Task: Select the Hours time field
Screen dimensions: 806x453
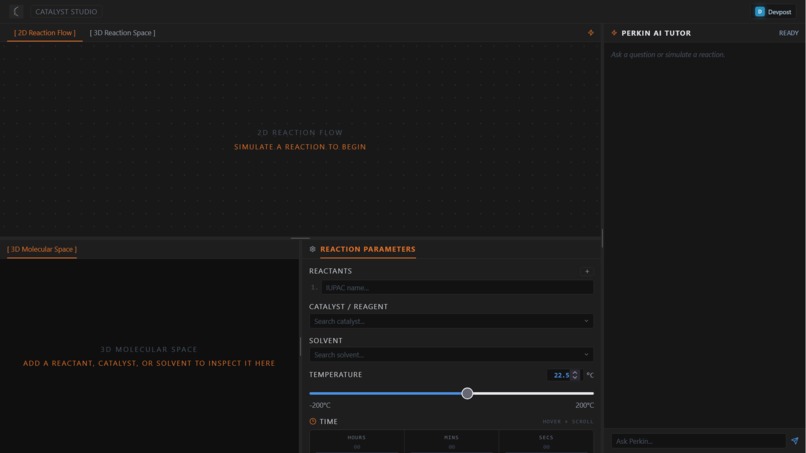Action: [357, 442]
